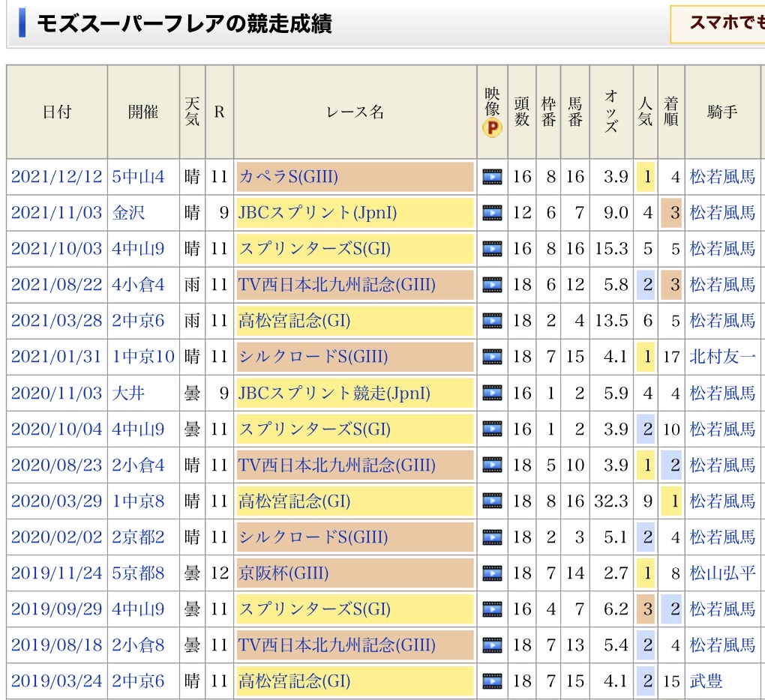Click the premium P icon under 映像
765x700 pixels.
492,128
